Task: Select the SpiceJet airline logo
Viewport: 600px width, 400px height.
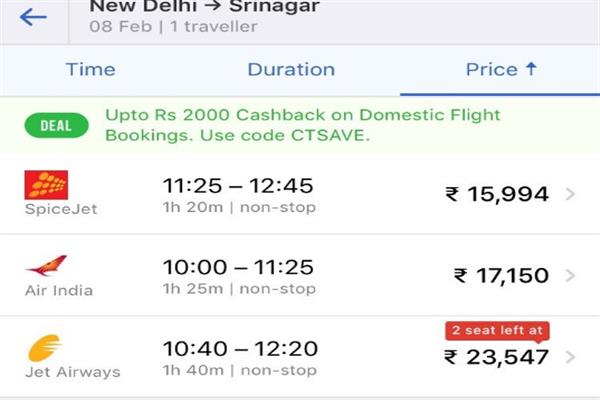Action: [x=46, y=185]
